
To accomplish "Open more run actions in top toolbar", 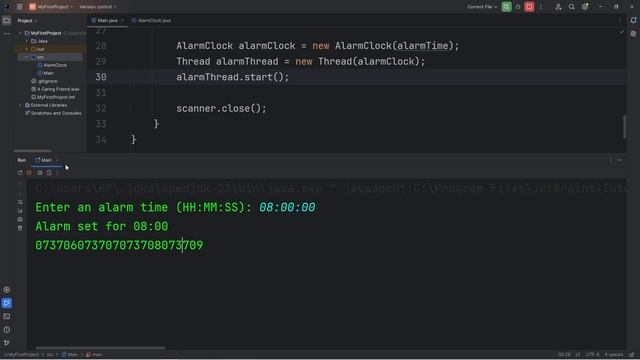I will 540,7.
